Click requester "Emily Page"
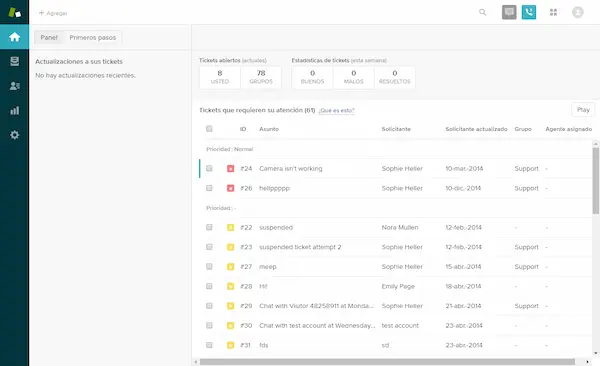This screenshot has height=366, width=600. click(x=398, y=286)
